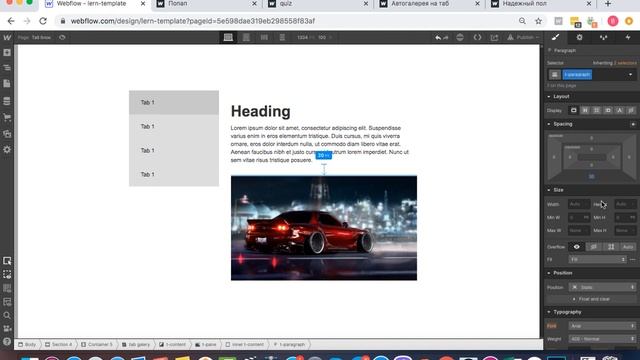Open the Navigator panel
Image resolution: width=640 pixels, height=360 pixels.
point(7,68)
